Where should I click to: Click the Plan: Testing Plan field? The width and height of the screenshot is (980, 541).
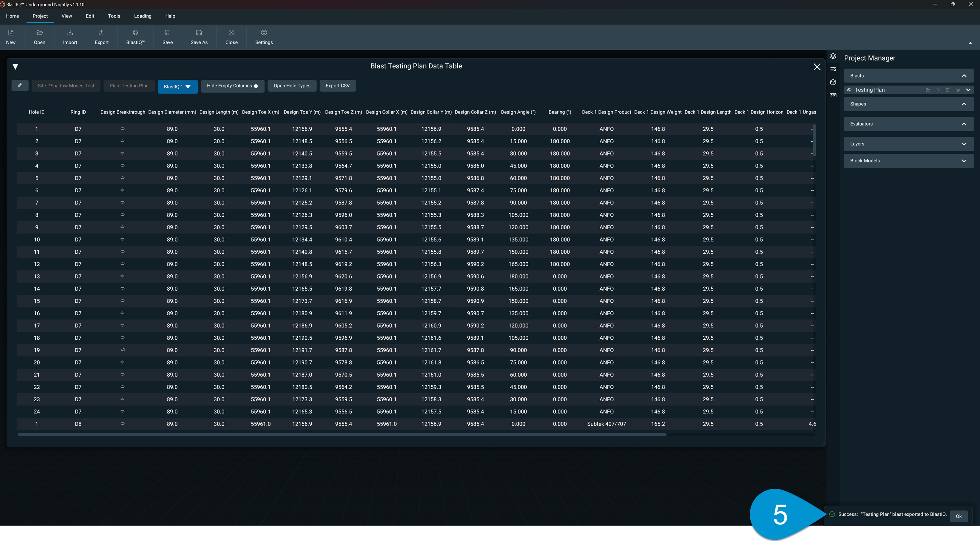[129, 85]
